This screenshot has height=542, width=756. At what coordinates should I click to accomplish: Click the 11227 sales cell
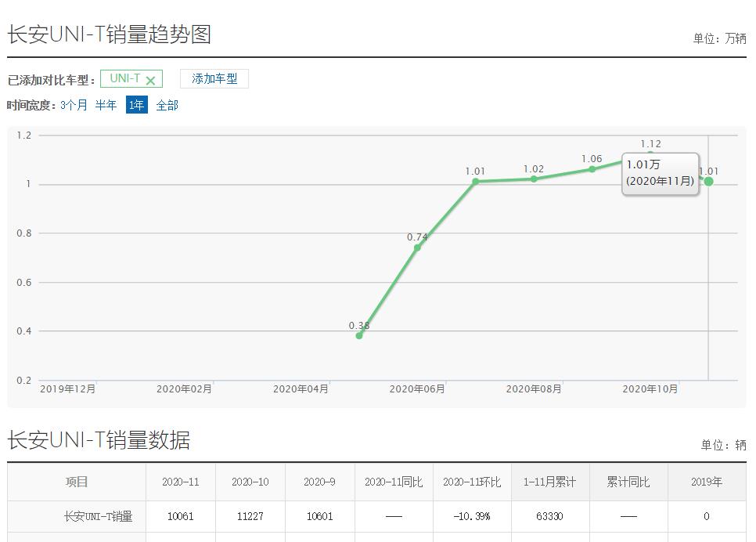(250, 516)
